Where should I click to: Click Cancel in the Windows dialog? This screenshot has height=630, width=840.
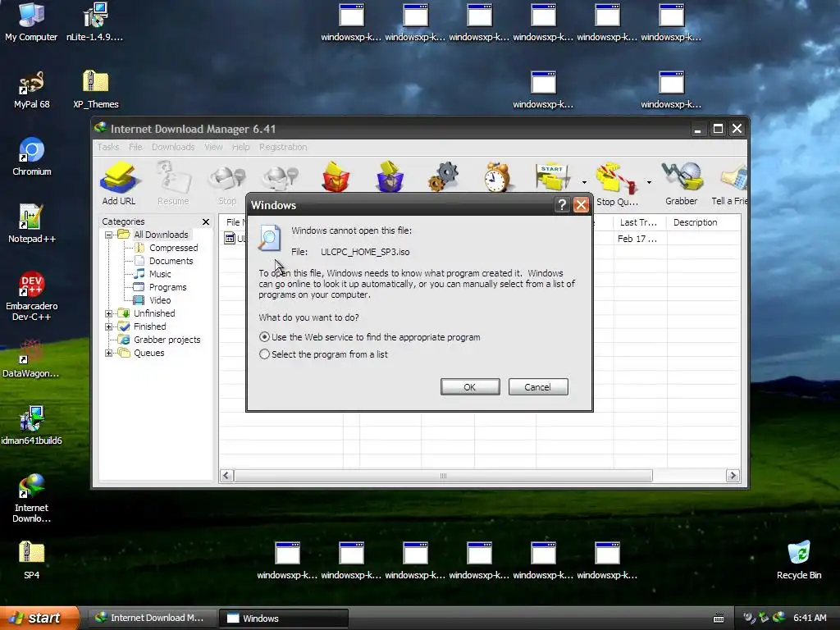point(538,387)
